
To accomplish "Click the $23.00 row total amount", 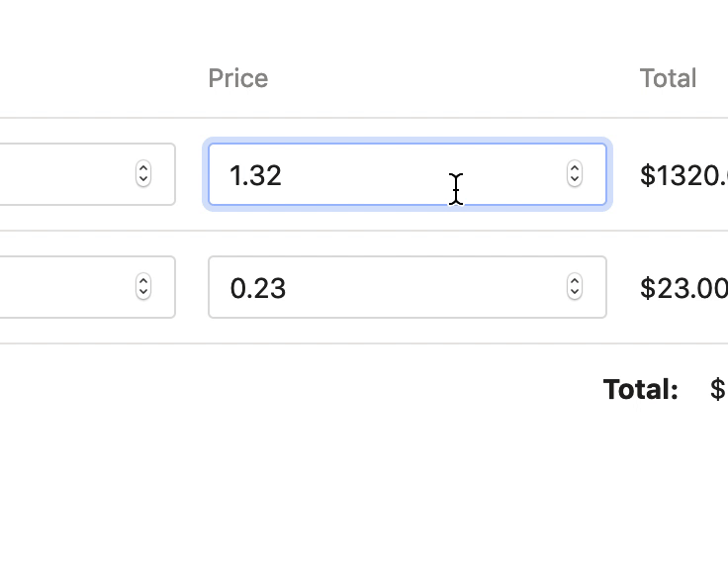I will [x=682, y=288].
